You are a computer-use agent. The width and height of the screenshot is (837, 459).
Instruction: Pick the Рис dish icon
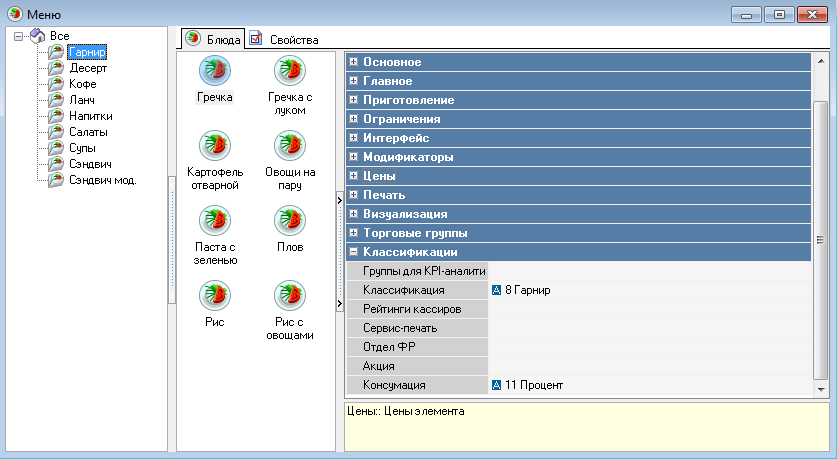click(x=215, y=295)
